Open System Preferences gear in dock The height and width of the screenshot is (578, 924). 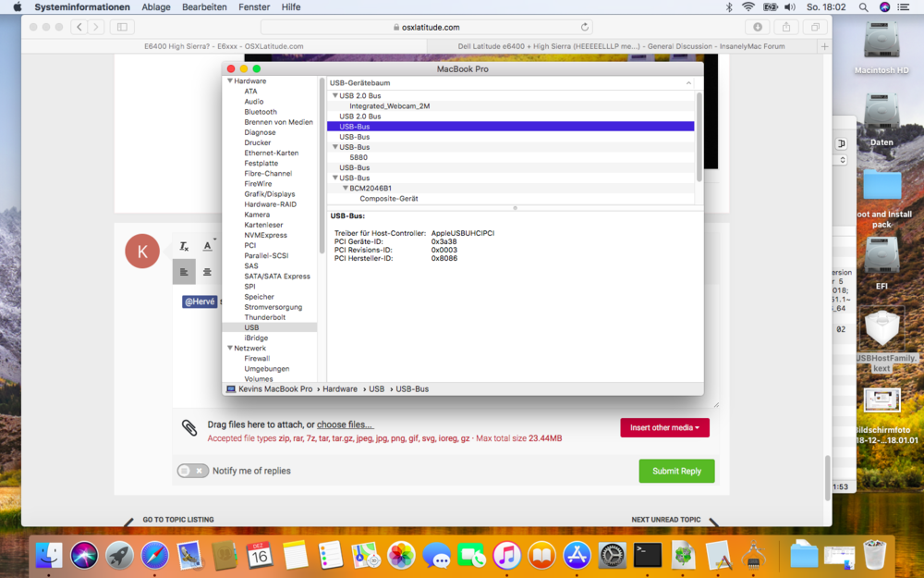613,556
